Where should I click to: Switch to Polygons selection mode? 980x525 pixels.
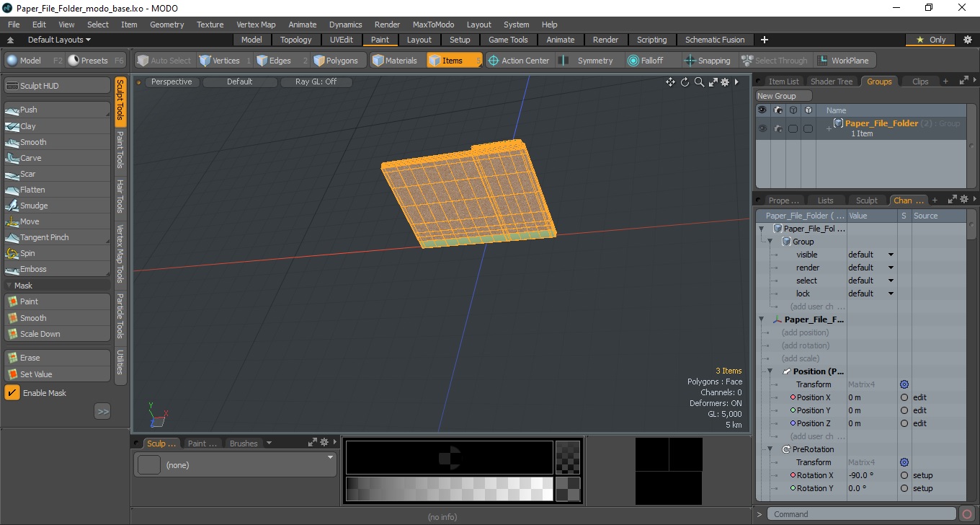339,61
